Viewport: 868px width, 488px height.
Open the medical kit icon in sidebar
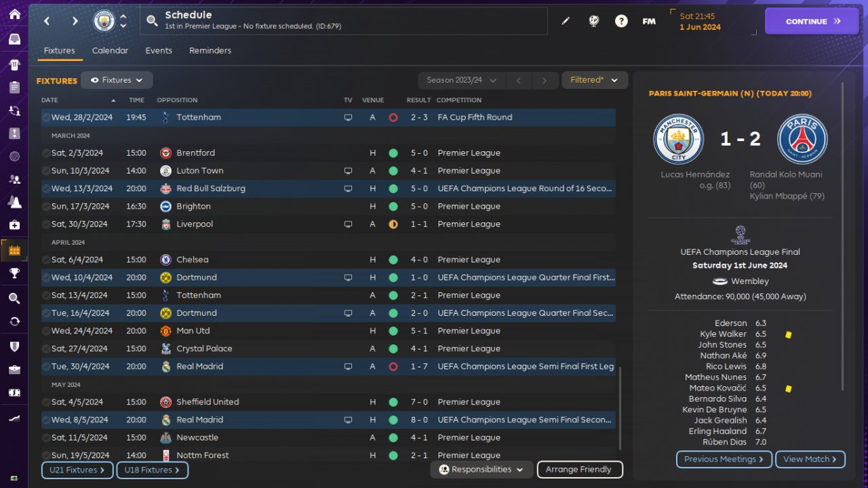[14, 224]
